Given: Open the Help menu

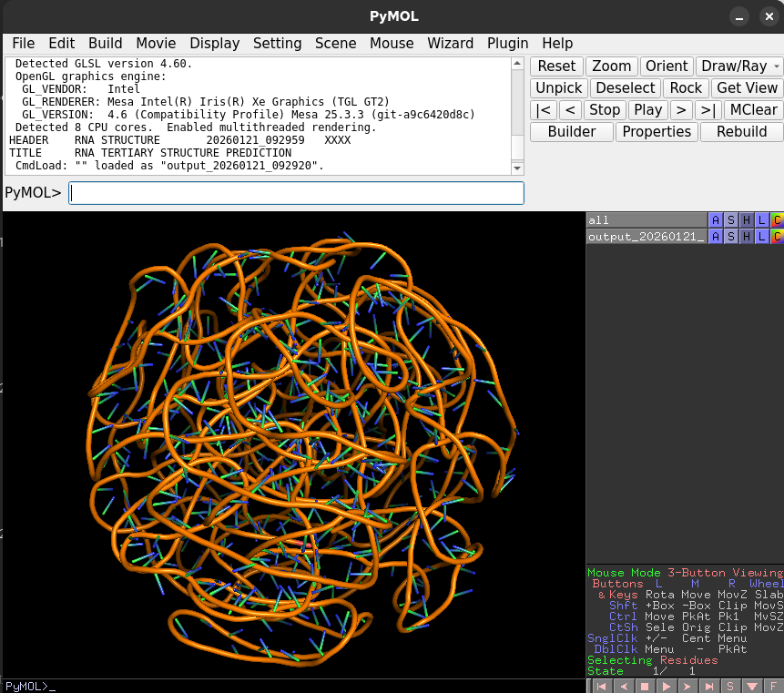Looking at the screenshot, I should click(557, 44).
